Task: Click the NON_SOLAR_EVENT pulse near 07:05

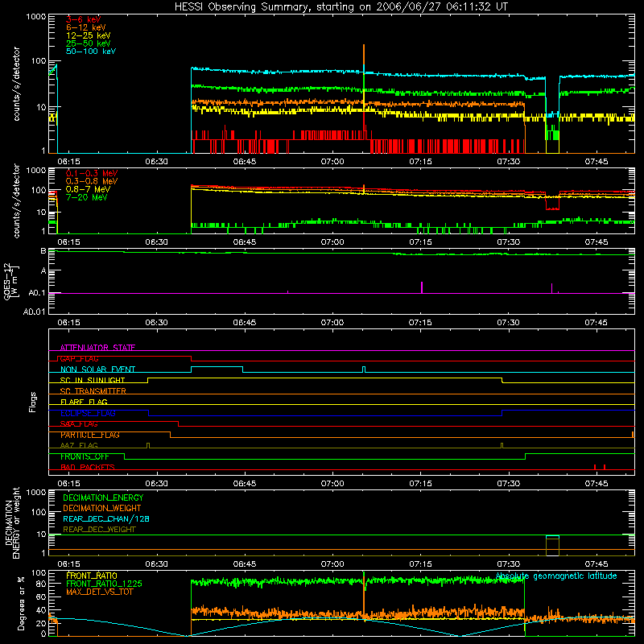Action: click(x=364, y=369)
